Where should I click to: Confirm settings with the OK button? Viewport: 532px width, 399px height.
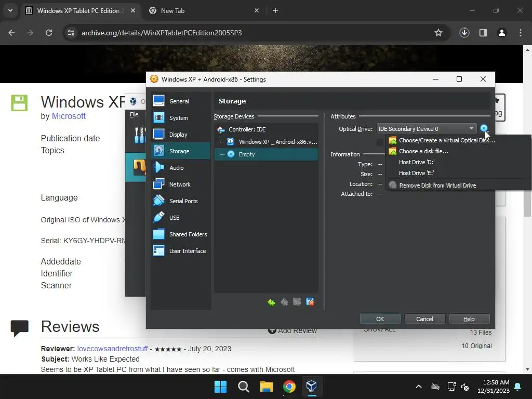point(380,319)
